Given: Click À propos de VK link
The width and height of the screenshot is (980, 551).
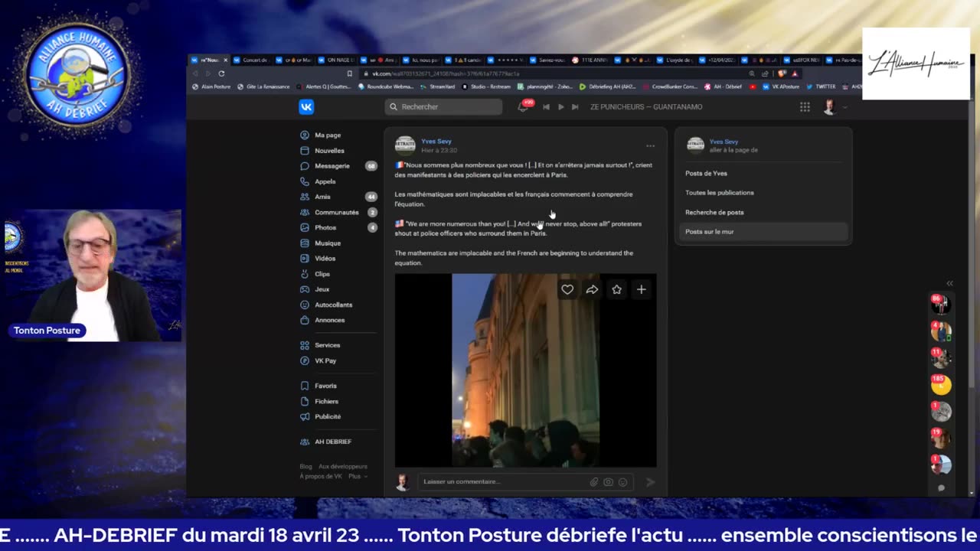Looking at the screenshot, I should click(x=321, y=476).
